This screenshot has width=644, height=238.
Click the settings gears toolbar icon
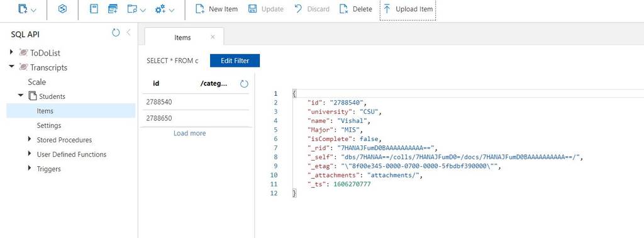[160, 9]
